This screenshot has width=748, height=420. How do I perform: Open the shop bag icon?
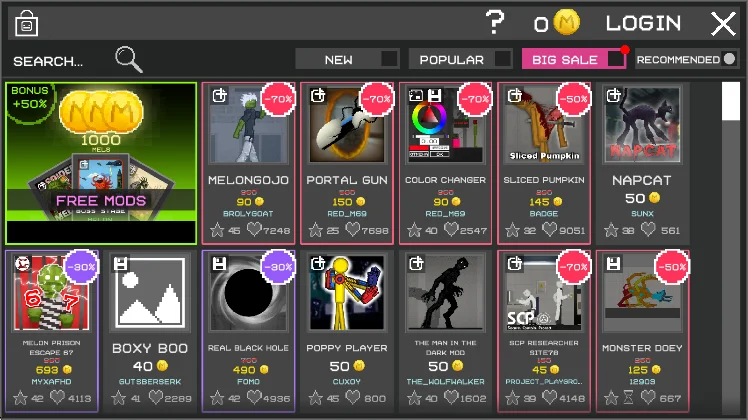coord(26,23)
